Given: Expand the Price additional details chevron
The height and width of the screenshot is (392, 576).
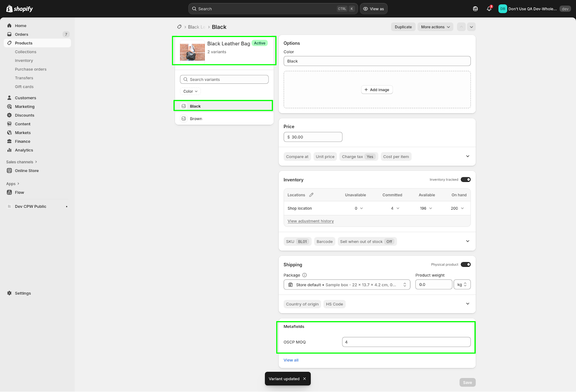Looking at the screenshot, I should tap(468, 156).
